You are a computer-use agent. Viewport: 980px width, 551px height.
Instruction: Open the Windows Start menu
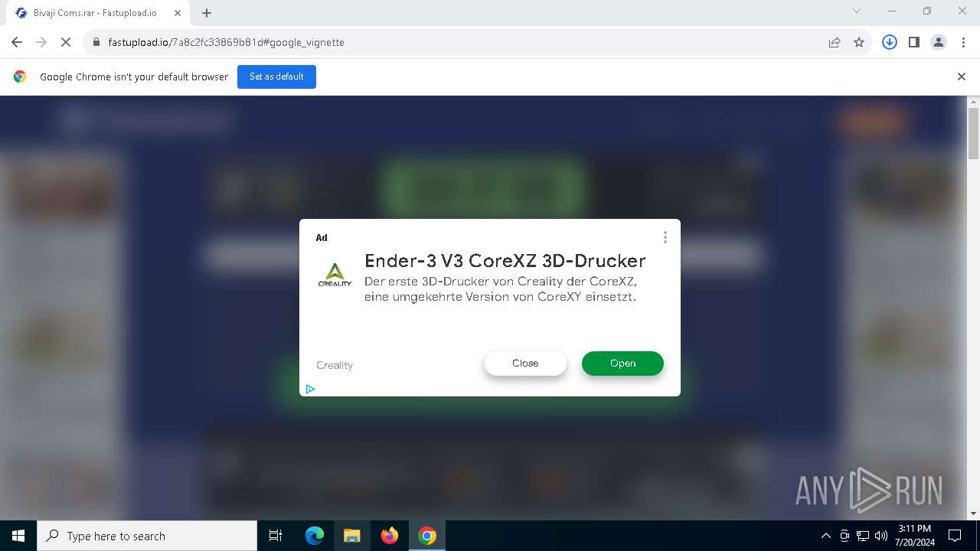click(18, 536)
